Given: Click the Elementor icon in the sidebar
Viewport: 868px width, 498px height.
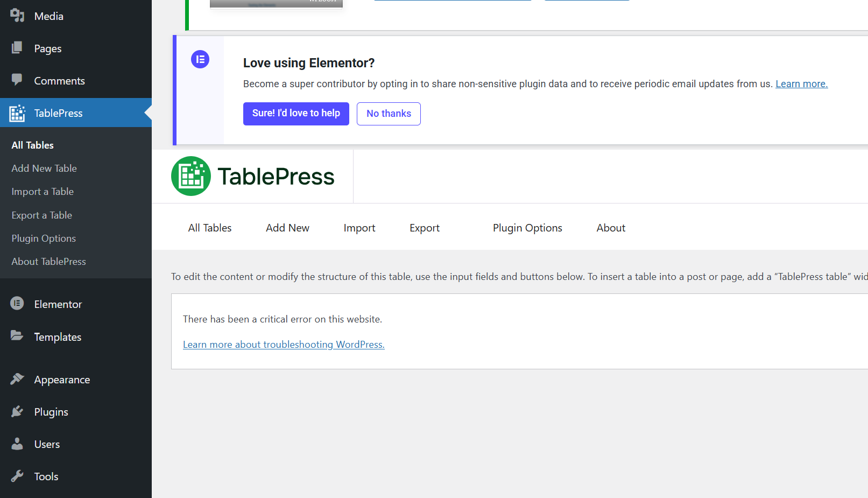Looking at the screenshot, I should click(x=17, y=304).
